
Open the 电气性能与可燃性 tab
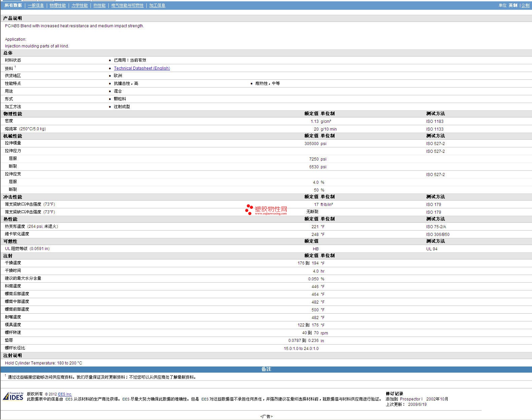[x=127, y=5]
